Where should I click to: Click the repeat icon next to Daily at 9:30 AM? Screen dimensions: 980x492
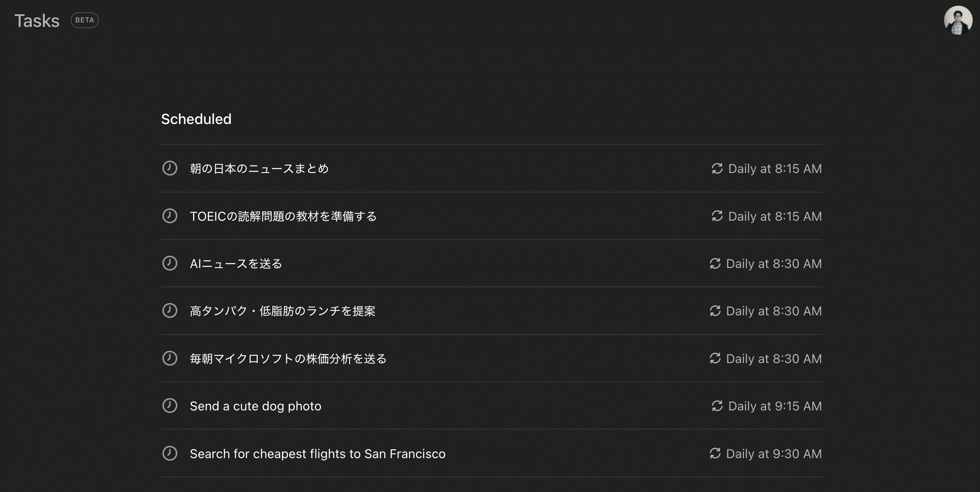pyautogui.click(x=715, y=453)
